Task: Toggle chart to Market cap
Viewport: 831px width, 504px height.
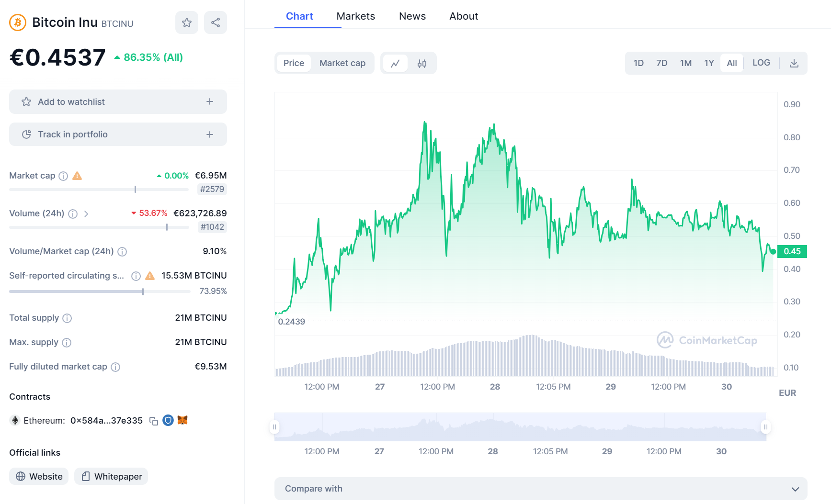Action: tap(342, 63)
